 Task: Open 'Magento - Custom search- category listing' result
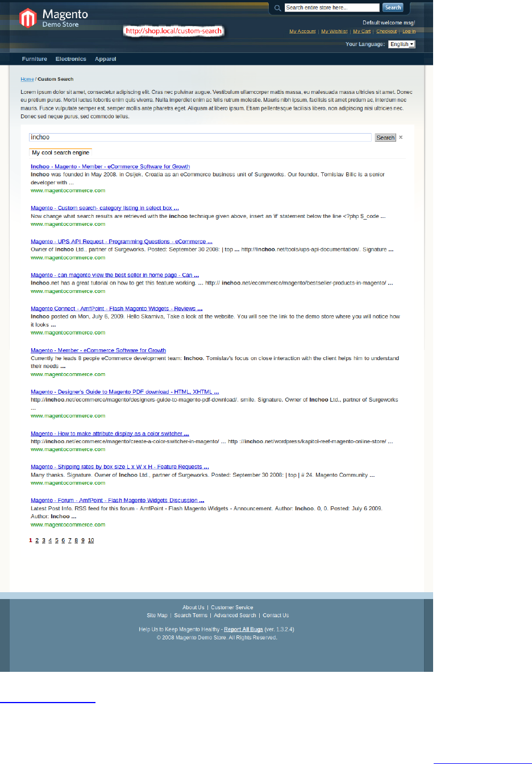105,208
